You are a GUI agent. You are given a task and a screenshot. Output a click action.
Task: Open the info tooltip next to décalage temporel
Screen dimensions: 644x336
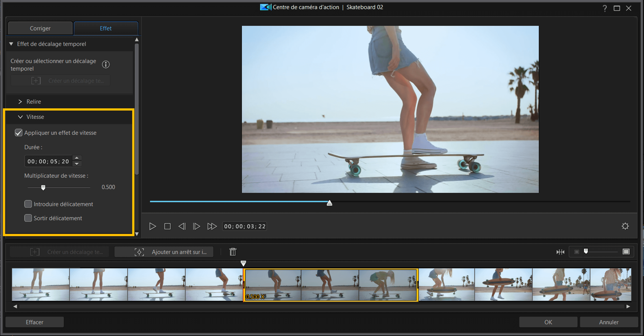click(106, 64)
